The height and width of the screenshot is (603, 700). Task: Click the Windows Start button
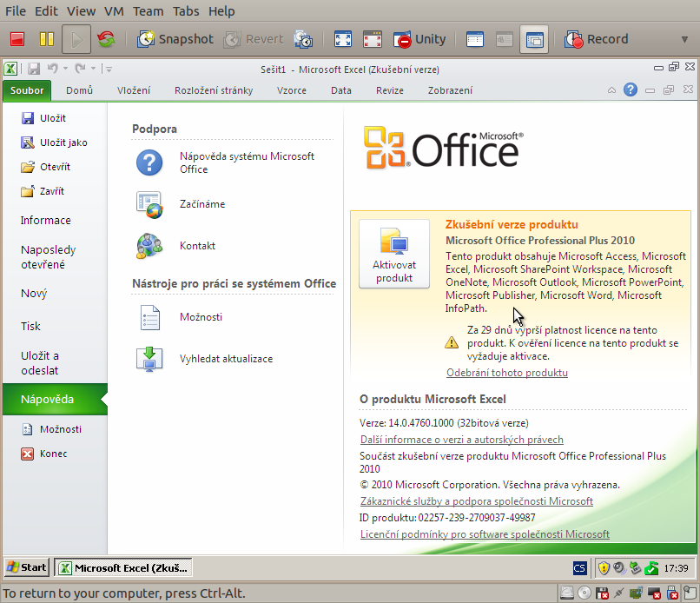coord(27,567)
